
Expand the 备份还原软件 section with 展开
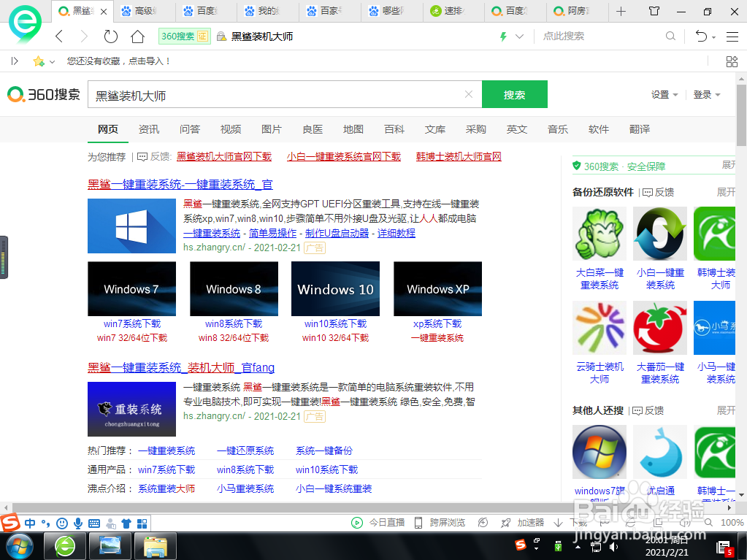pyautogui.click(x=726, y=192)
